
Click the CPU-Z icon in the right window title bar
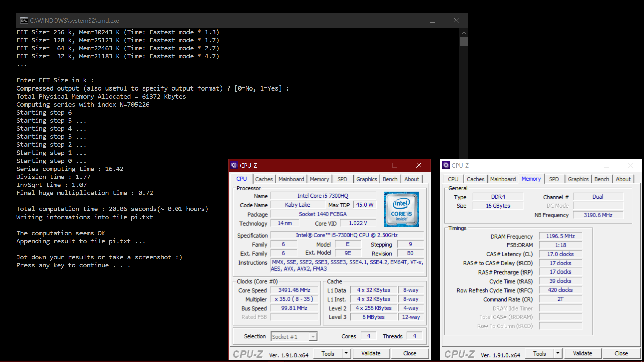(446, 165)
